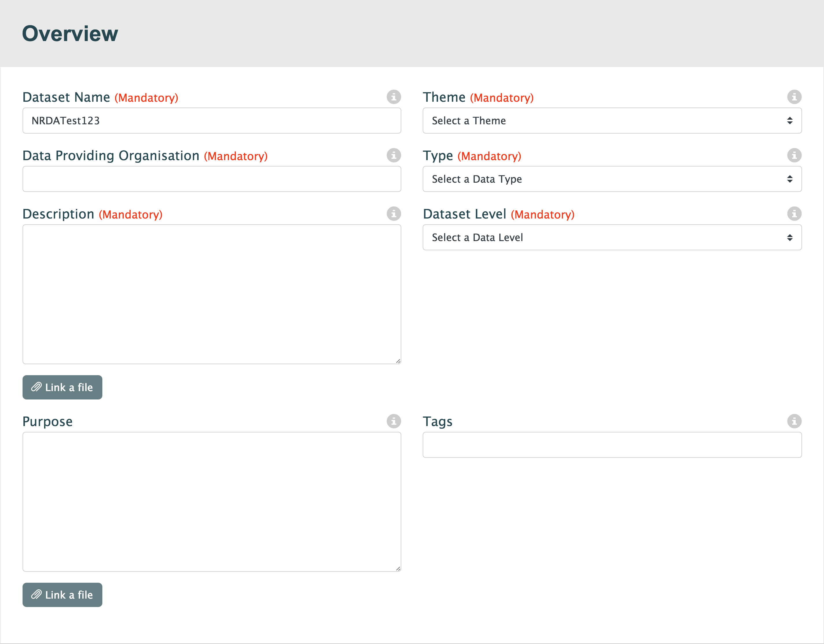Click Link a file below Purpose
Viewport: 824px width, 644px height.
(62, 595)
